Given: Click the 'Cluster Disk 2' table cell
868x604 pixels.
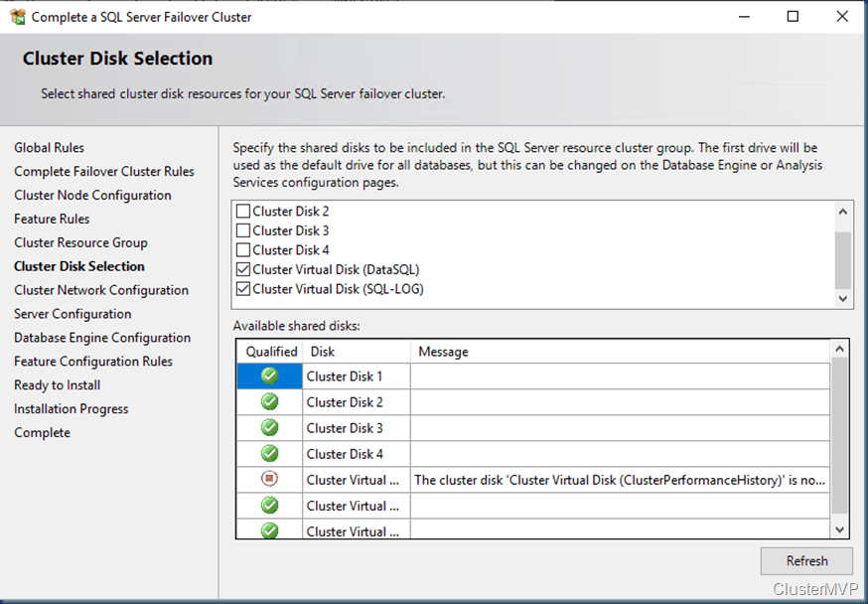Looking at the screenshot, I should pos(357,402).
